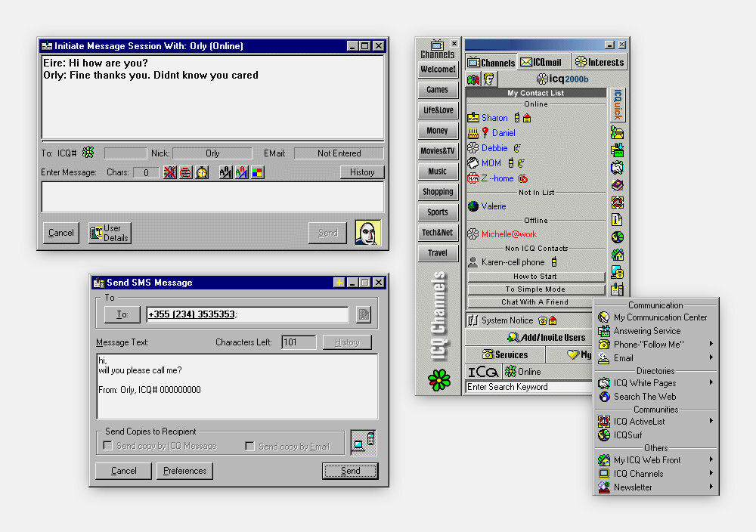Screen dimensions: 756x532
Task: Switch To Simple Mode
Action: pyautogui.click(x=534, y=289)
